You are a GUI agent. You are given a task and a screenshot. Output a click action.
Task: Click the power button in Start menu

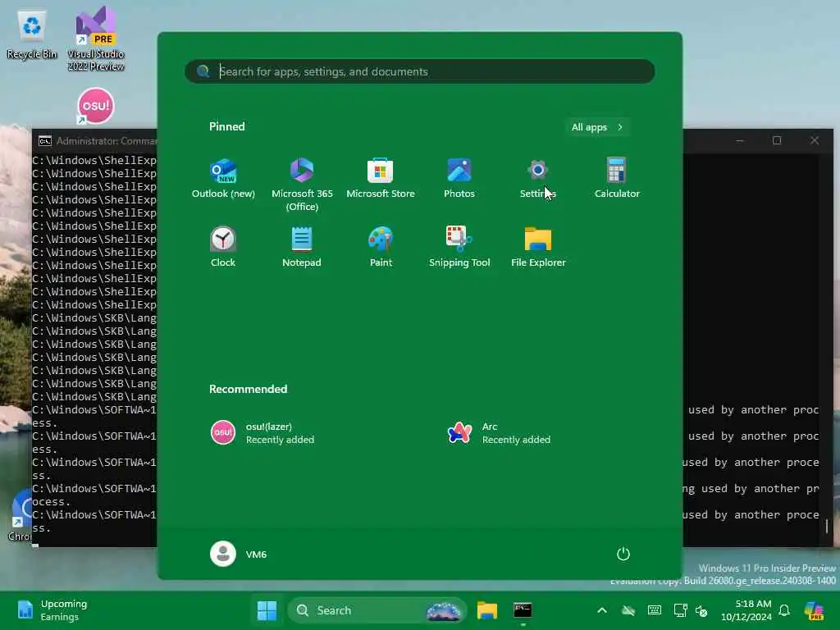click(623, 554)
